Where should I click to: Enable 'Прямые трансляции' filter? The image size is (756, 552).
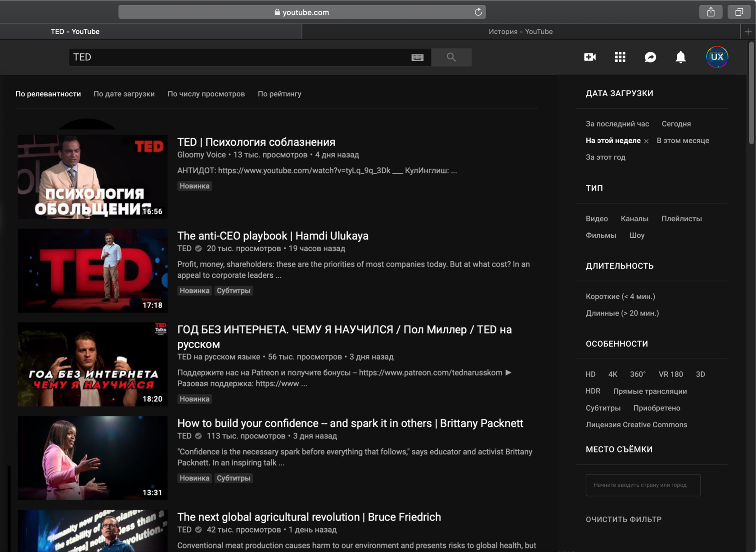[x=650, y=391]
